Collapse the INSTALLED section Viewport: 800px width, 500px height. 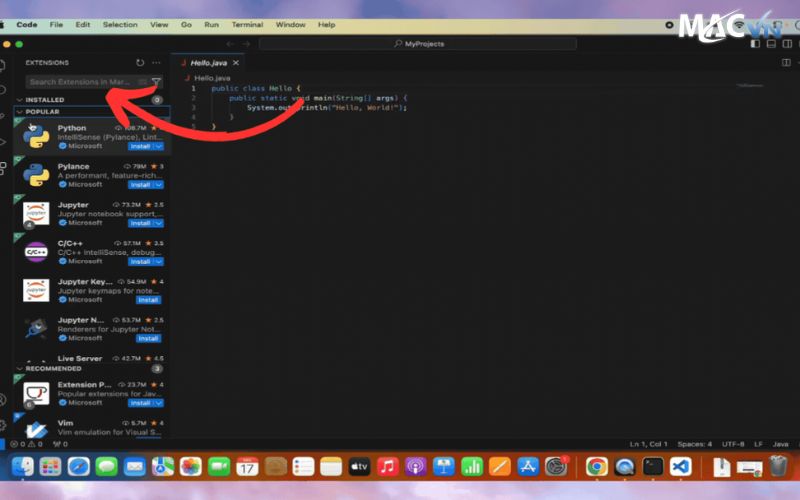(45, 100)
